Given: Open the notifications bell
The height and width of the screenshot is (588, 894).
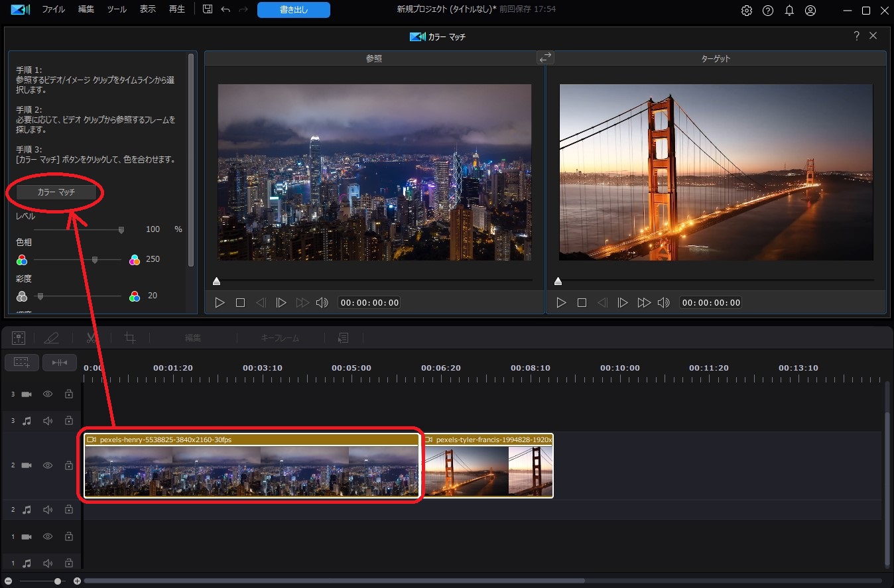Looking at the screenshot, I should tap(789, 10).
